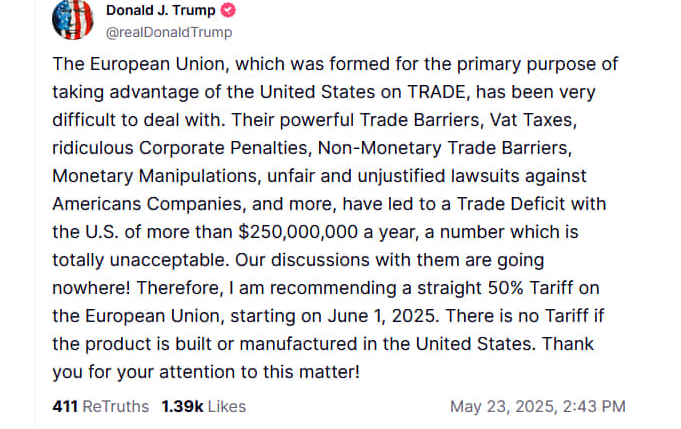681x429 pixels.
Task: Click the word TRADE in the post
Action: 438,92
